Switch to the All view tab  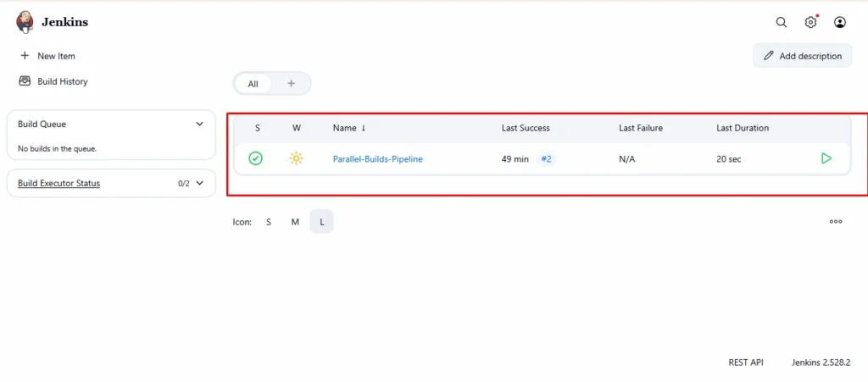(253, 84)
